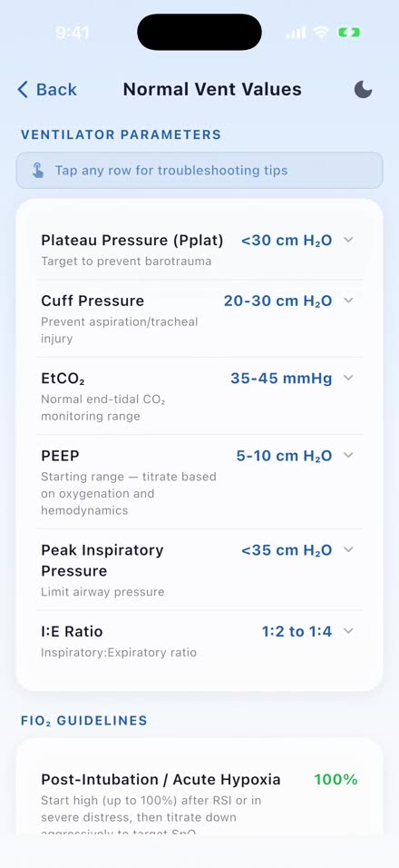Expand the I:E Ratio chevron

(x=348, y=631)
